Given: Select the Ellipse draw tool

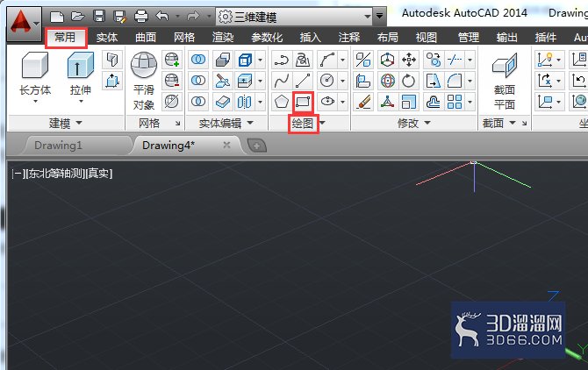Looking at the screenshot, I should click(327, 102).
